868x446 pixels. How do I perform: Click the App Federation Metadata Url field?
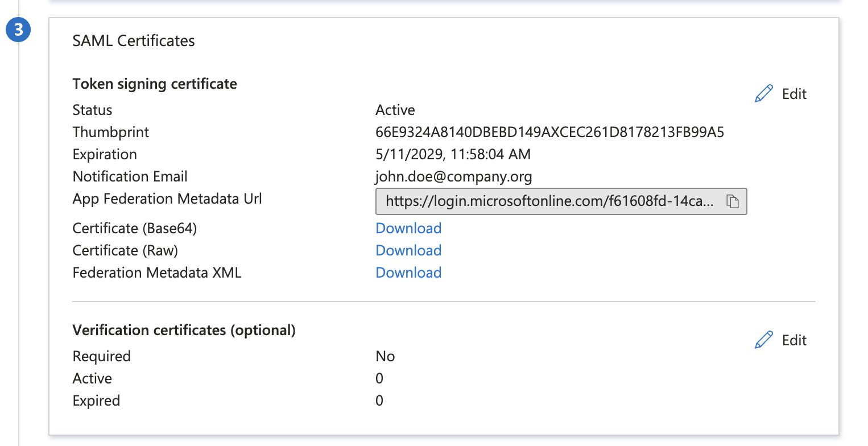tap(561, 201)
